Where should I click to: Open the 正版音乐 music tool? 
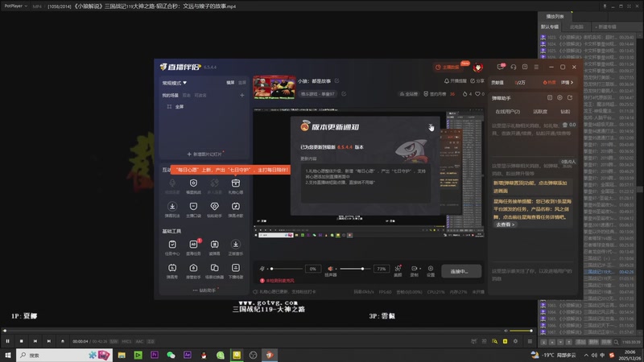235,247
